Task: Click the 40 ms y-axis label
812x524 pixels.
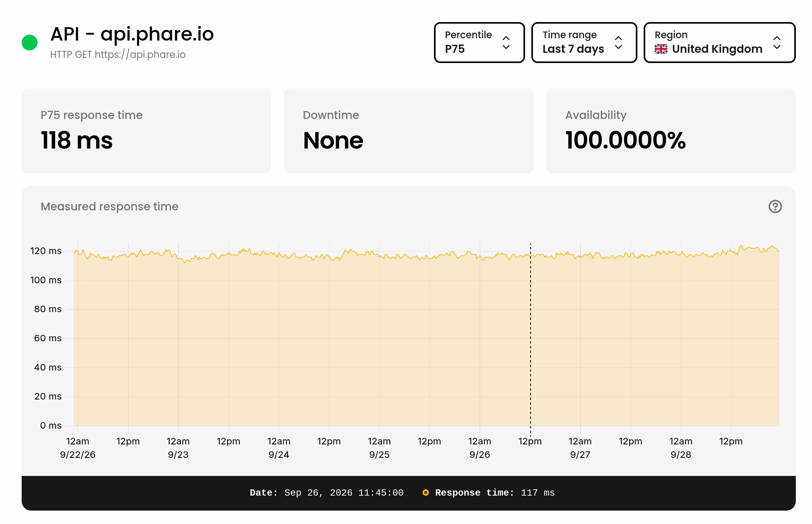Action: coord(48,367)
